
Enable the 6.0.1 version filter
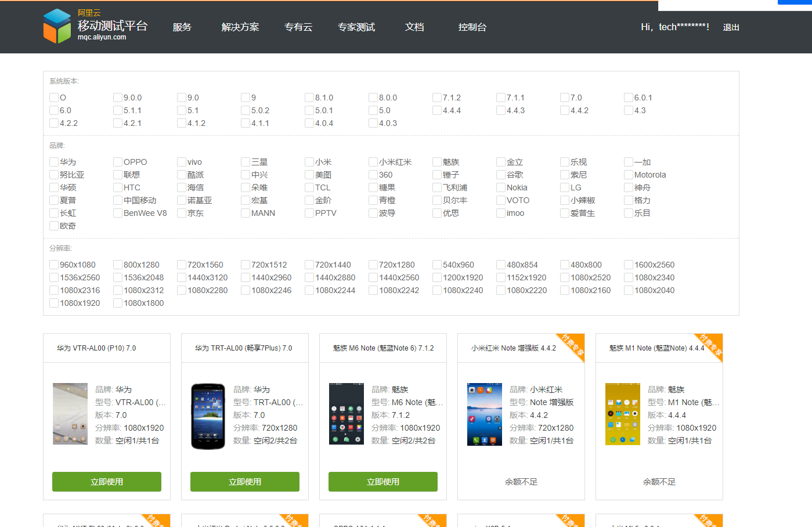(x=629, y=98)
